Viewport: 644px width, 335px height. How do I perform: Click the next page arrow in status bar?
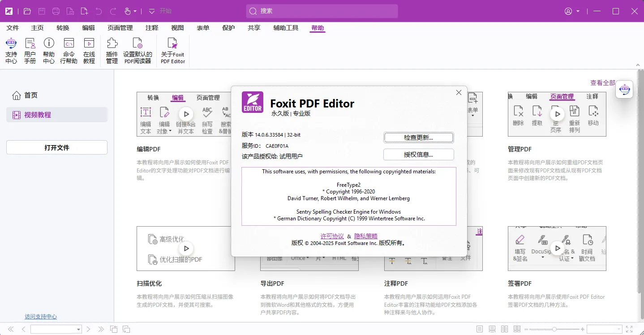(x=89, y=329)
